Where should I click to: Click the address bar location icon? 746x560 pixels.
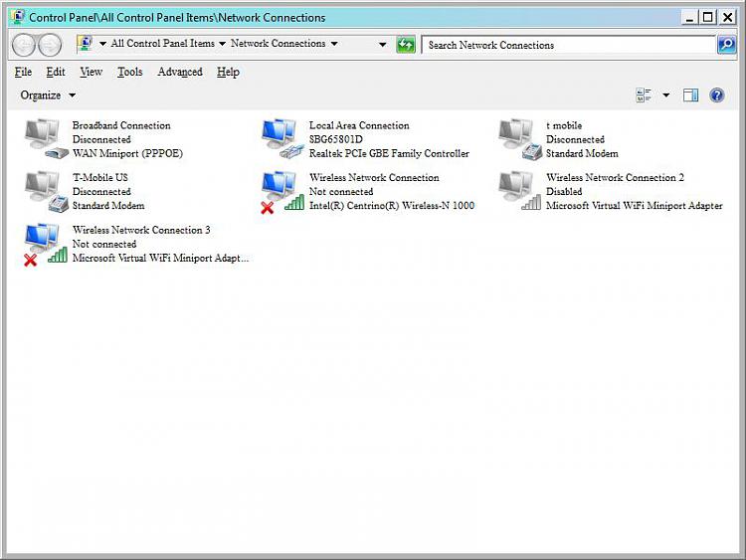pos(86,44)
